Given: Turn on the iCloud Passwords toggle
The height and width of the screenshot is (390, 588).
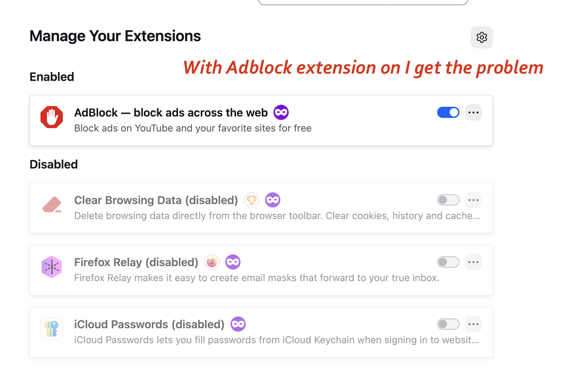Looking at the screenshot, I should 448,324.
